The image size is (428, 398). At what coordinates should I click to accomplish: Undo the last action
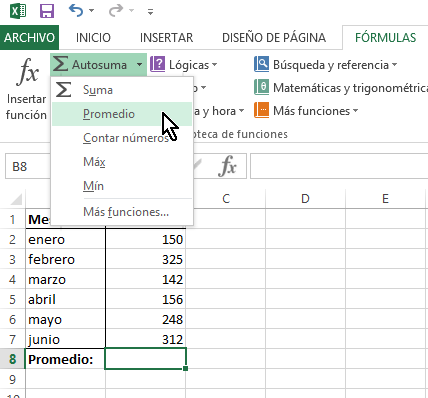click(x=76, y=11)
